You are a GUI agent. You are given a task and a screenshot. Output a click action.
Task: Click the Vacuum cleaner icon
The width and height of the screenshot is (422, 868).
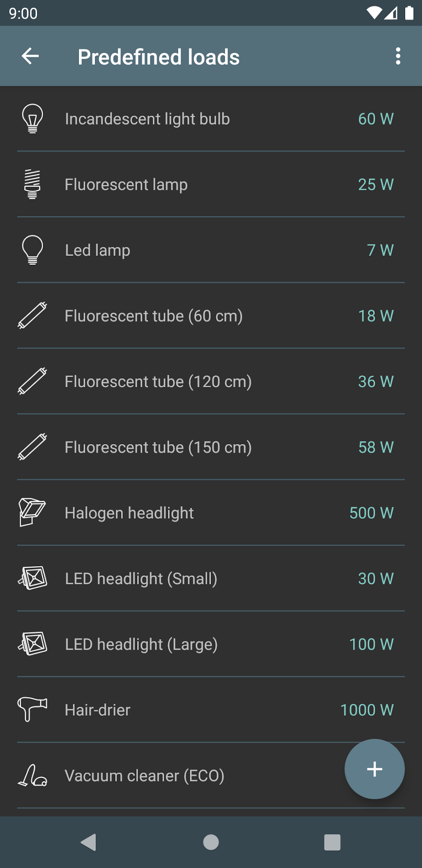(32, 776)
